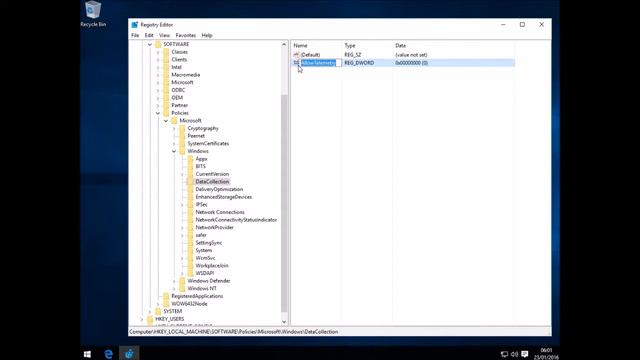Screen dimensions: 640x360
Task: Select the Classes folder icon
Action: (x=166, y=52)
